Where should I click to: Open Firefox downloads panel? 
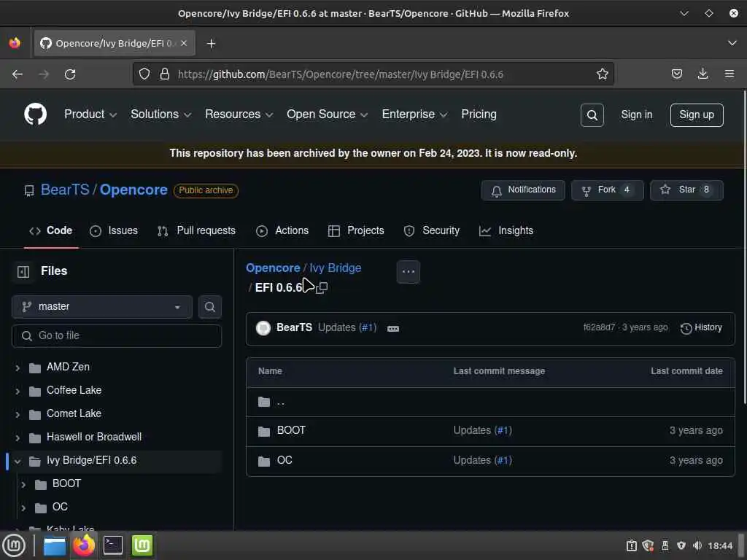(703, 74)
